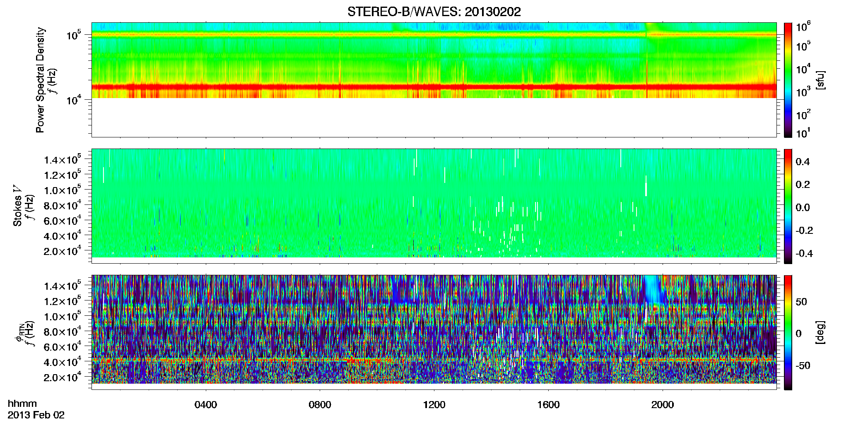Click the 1.4×10^5 tick on the φRTN axis
This screenshot has width=868, height=447.
(63, 286)
